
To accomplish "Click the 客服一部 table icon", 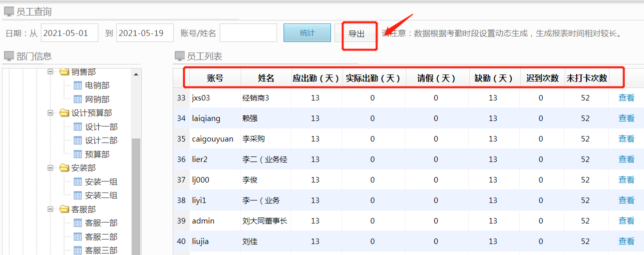I will [78, 223].
